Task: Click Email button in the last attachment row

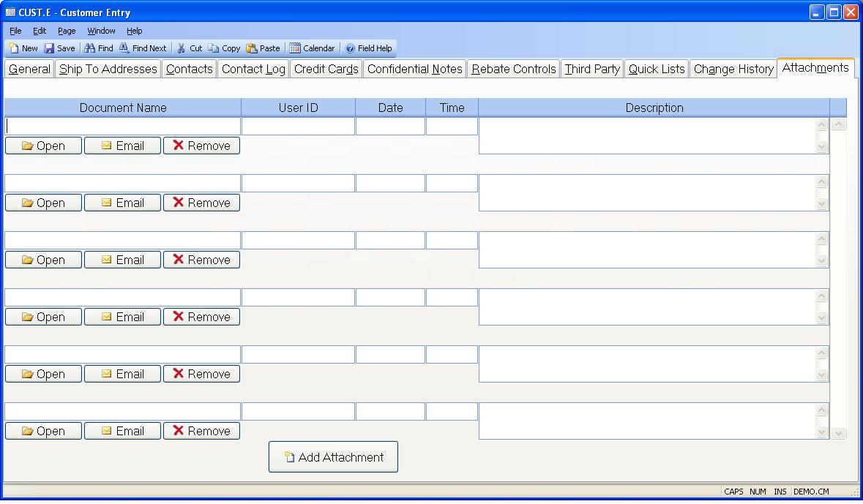Action: (x=122, y=431)
